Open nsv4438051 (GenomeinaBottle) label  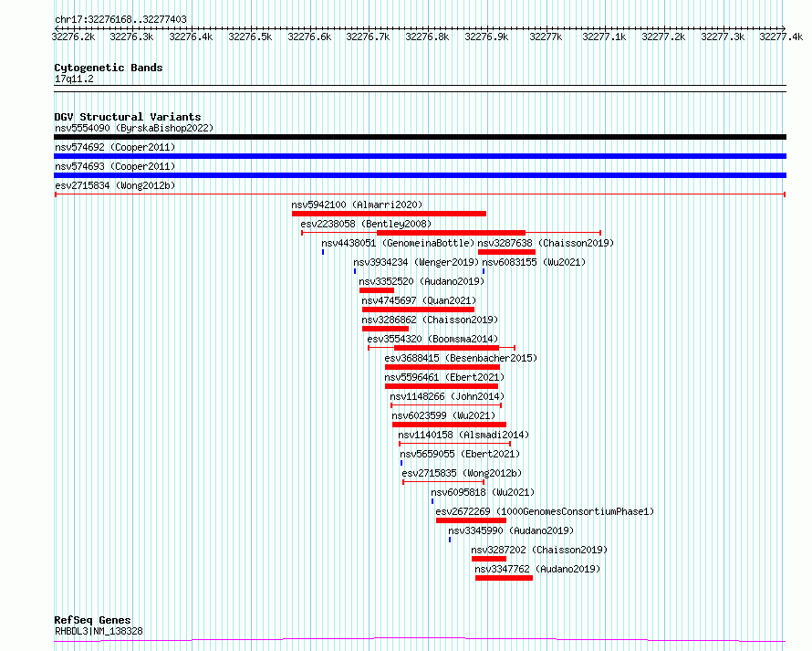tap(398, 243)
